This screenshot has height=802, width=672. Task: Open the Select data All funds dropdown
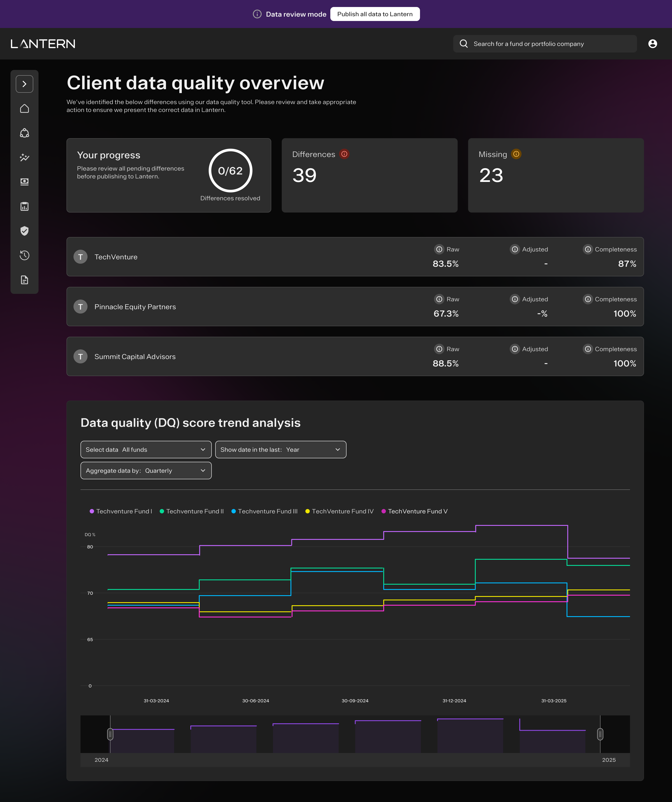pyautogui.click(x=146, y=450)
